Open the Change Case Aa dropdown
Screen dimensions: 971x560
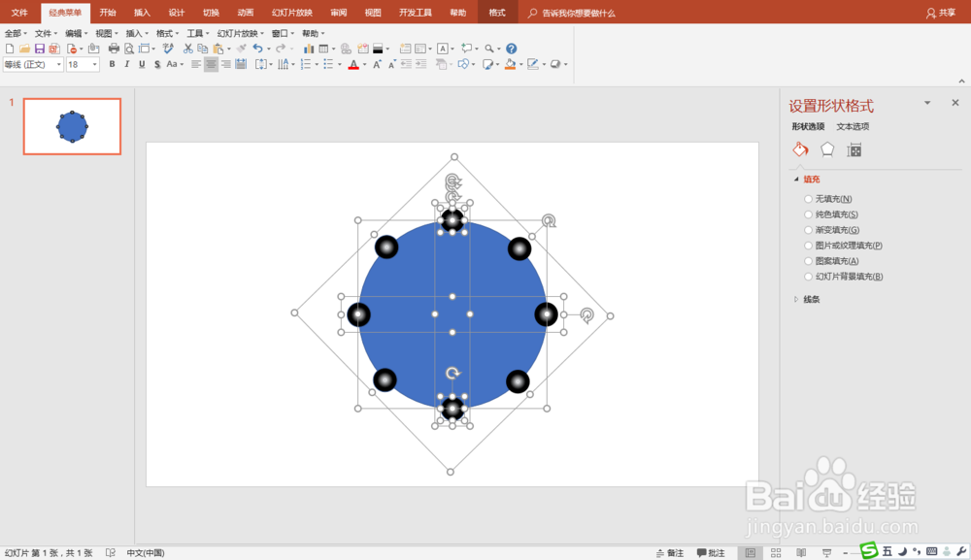(x=175, y=64)
